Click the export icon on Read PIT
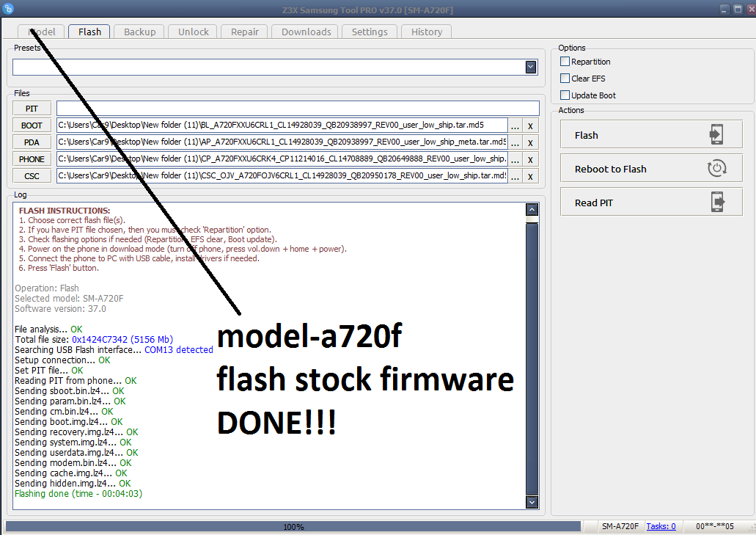 tap(717, 202)
